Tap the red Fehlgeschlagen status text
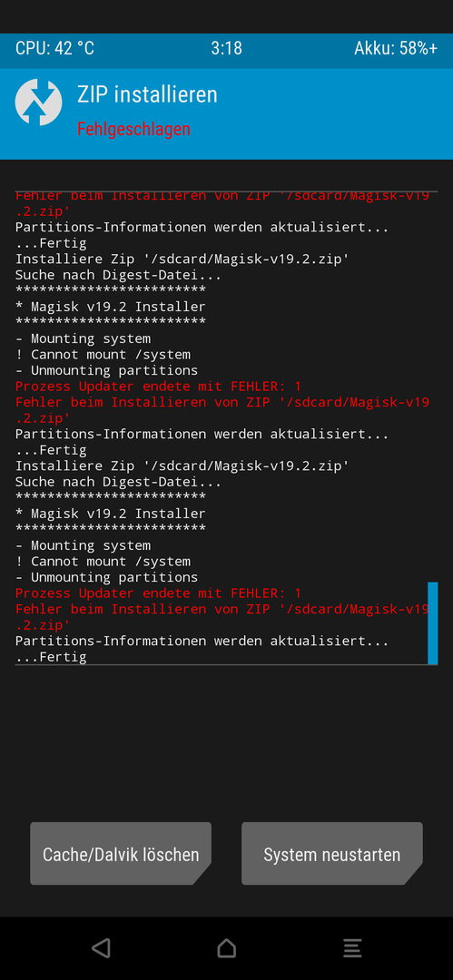 point(133,130)
